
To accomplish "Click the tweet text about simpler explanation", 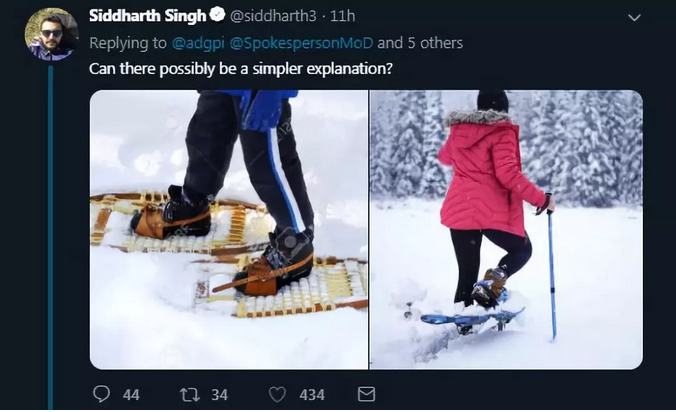I will point(240,69).
